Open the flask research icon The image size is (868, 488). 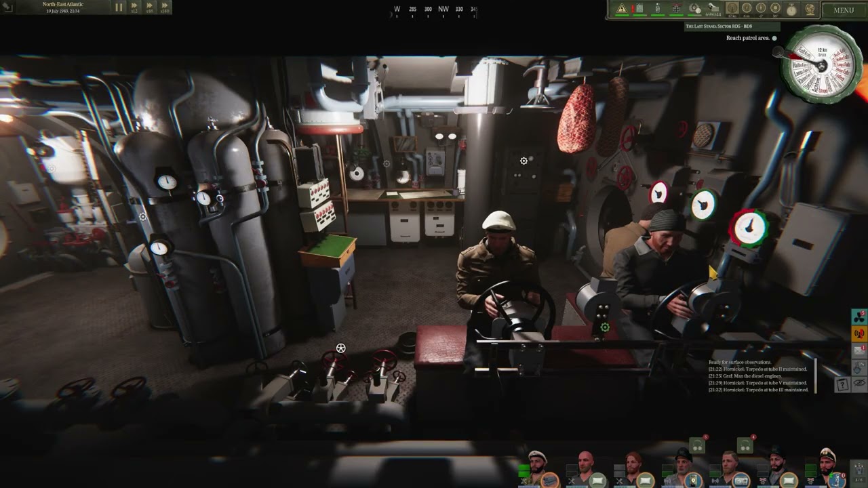(x=859, y=368)
